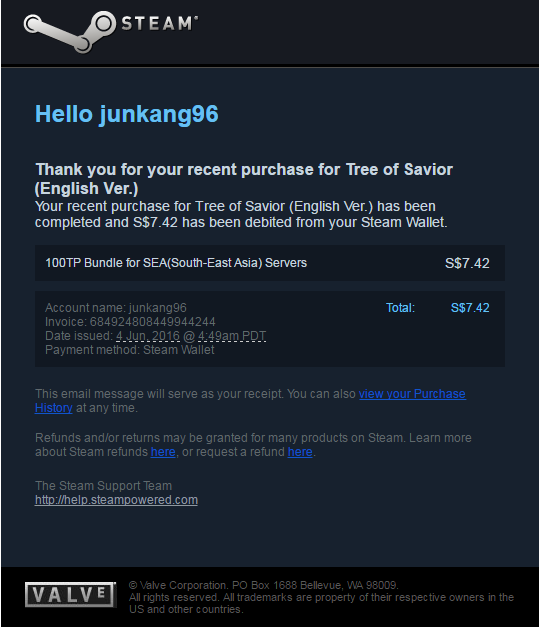Select the 100TP Bundle item row
540x628 pixels.
tap(270, 263)
